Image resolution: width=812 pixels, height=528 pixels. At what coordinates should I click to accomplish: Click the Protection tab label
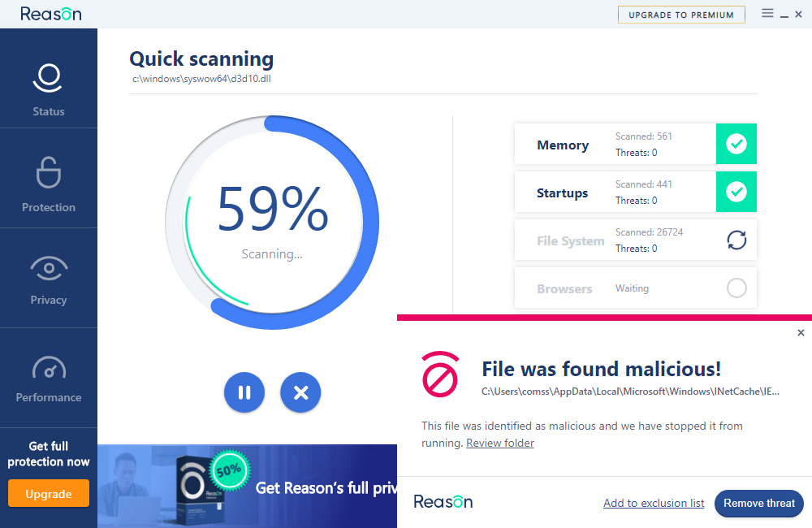click(49, 207)
